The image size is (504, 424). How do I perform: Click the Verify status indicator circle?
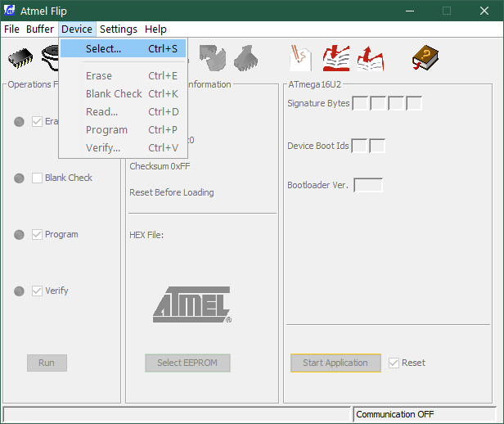pyautogui.click(x=19, y=291)
